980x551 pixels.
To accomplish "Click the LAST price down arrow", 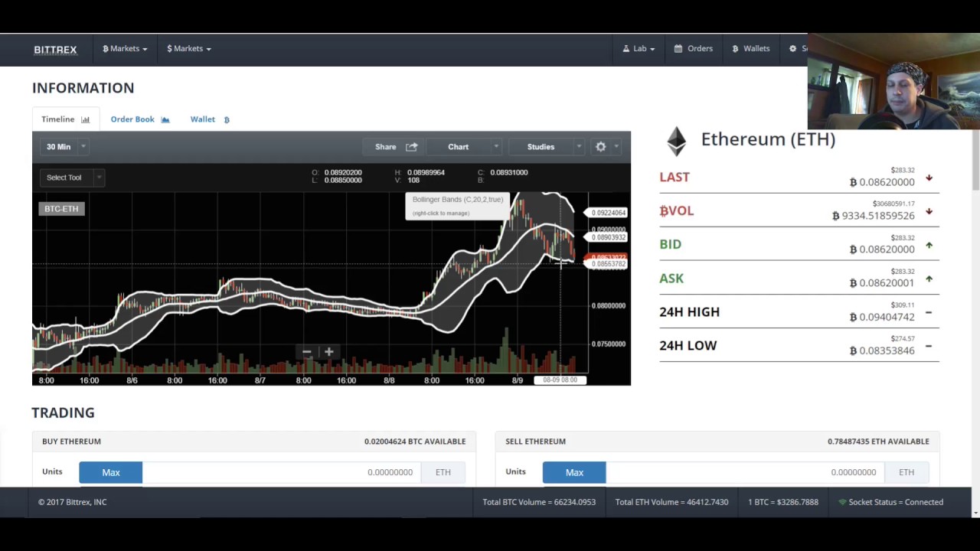I will pos(929,178).
